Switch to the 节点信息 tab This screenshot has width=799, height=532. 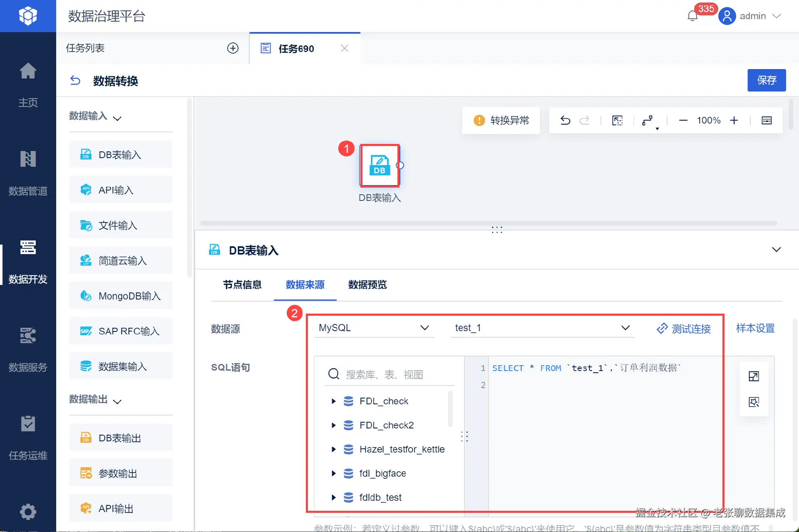[242, 285]
